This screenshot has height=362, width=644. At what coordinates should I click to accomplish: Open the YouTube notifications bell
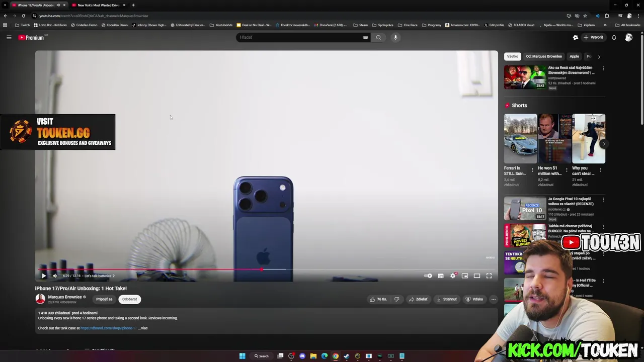click(614, 37)
